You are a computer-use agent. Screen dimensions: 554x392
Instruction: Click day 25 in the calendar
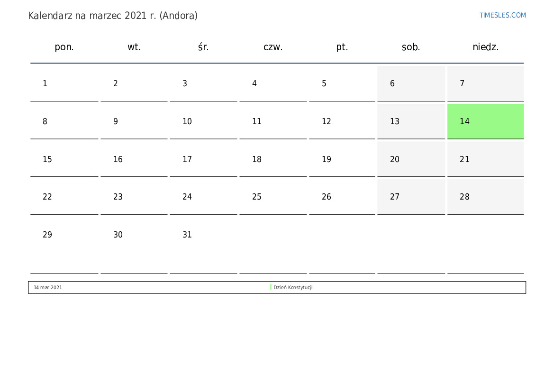tap(273, 197)
